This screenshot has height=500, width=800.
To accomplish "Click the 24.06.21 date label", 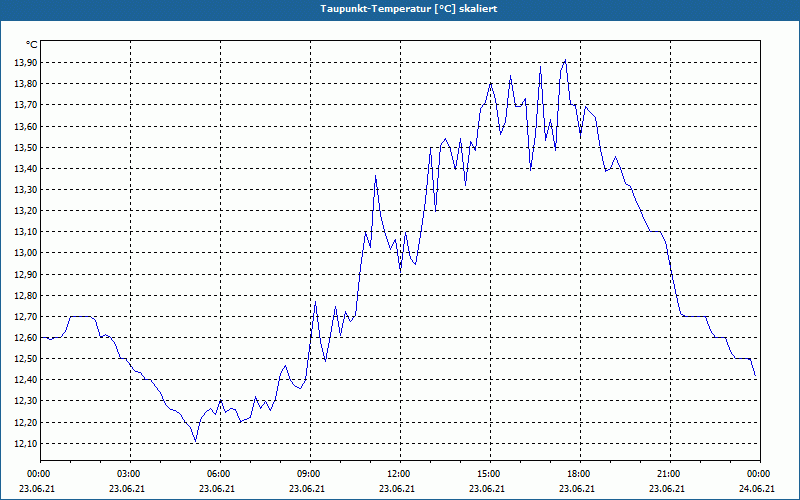I will (x=757, y=489).
